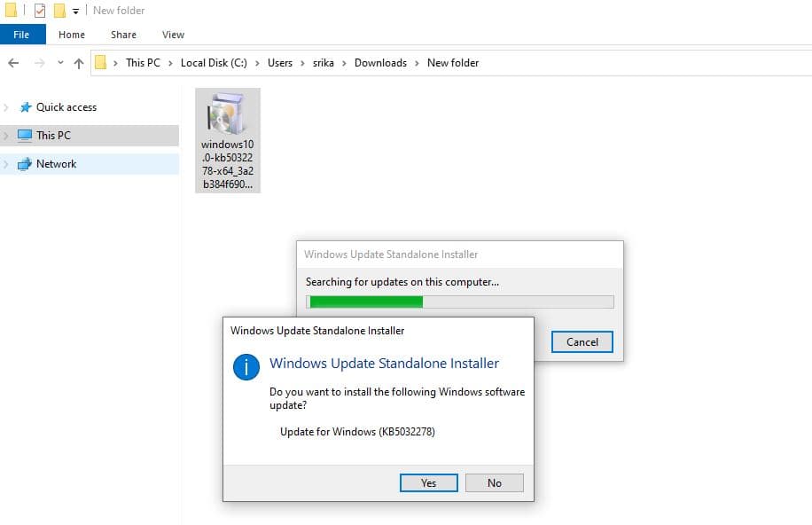This screenshot has width=812, height=525.
Task: Click the green search progress bar
Action: tap(363, 302)
